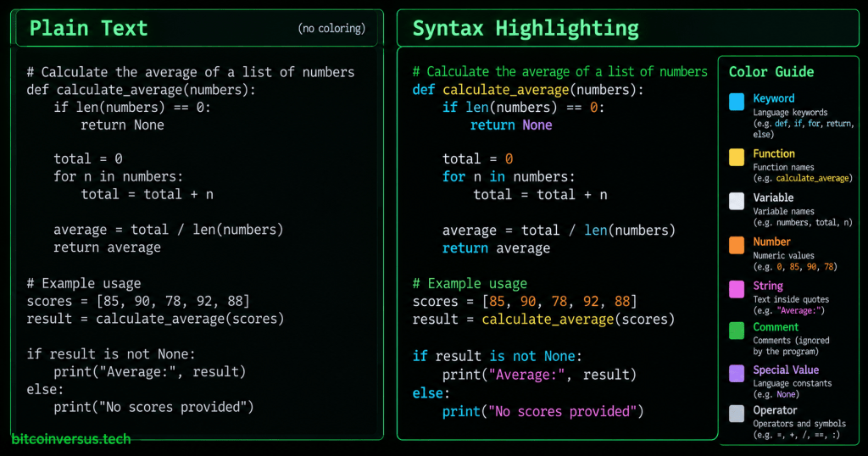Image resolution: width=868 pixels, height=456 pixels.
Task: Click the white Variable color swatch
Action: coord(737,201)
